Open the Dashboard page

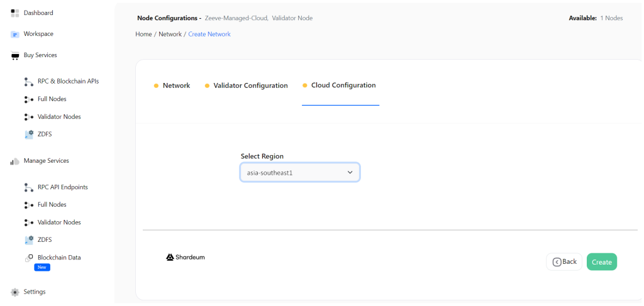[38, 13]
